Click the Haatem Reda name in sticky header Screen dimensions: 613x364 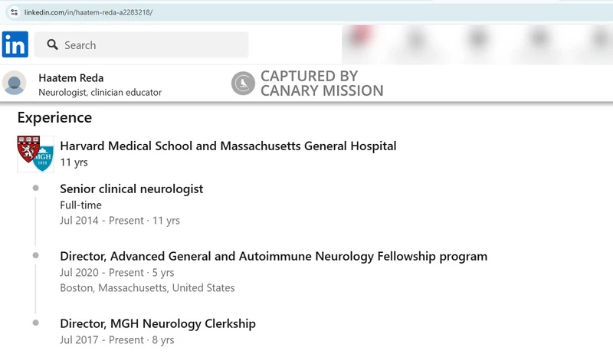coord(71,78)
